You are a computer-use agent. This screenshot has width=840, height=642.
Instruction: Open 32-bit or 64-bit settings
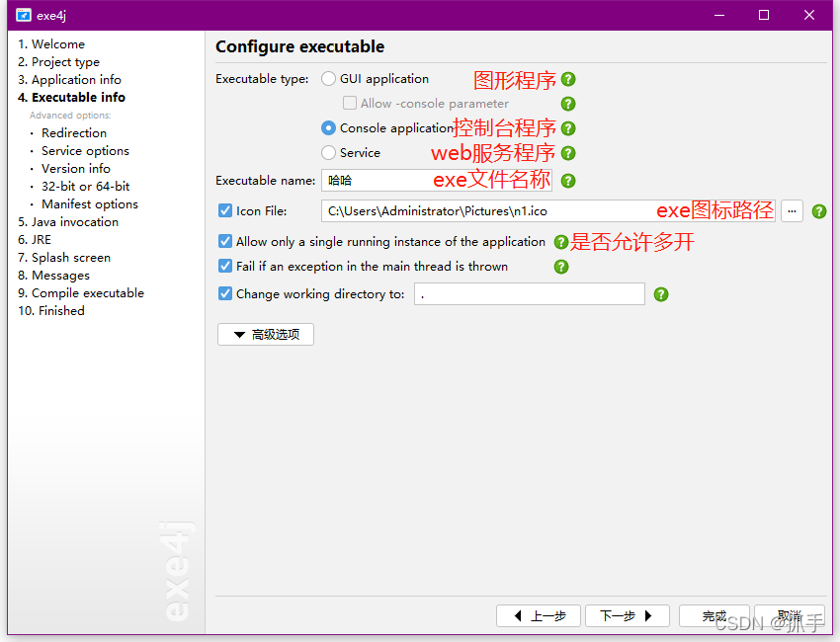86,187
